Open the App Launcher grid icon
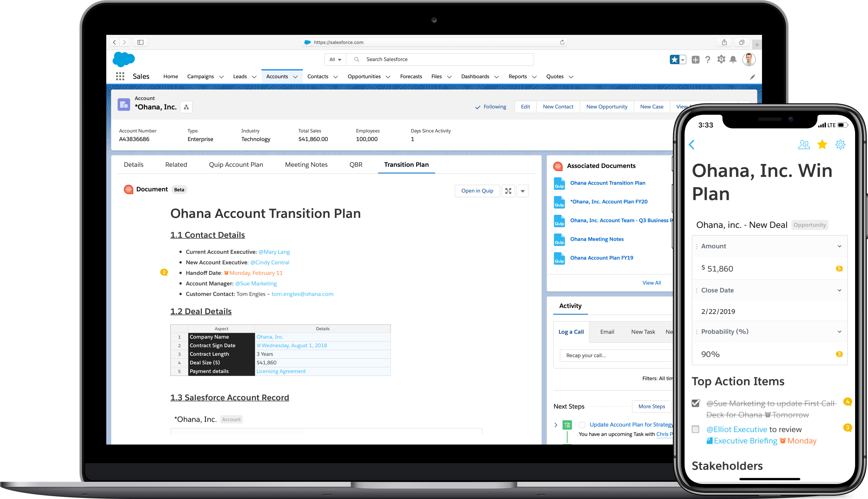 click(120, 76)
